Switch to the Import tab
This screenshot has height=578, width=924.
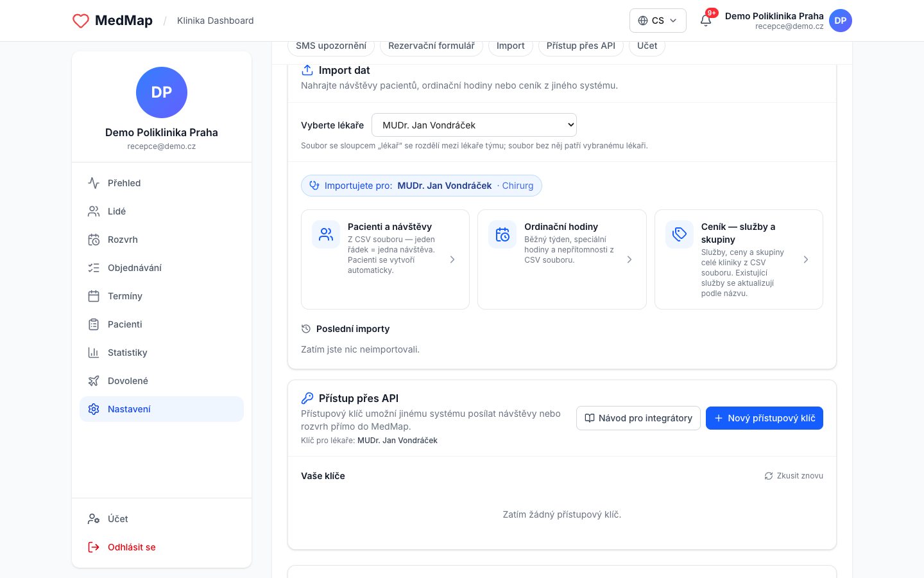pos(511,46)
